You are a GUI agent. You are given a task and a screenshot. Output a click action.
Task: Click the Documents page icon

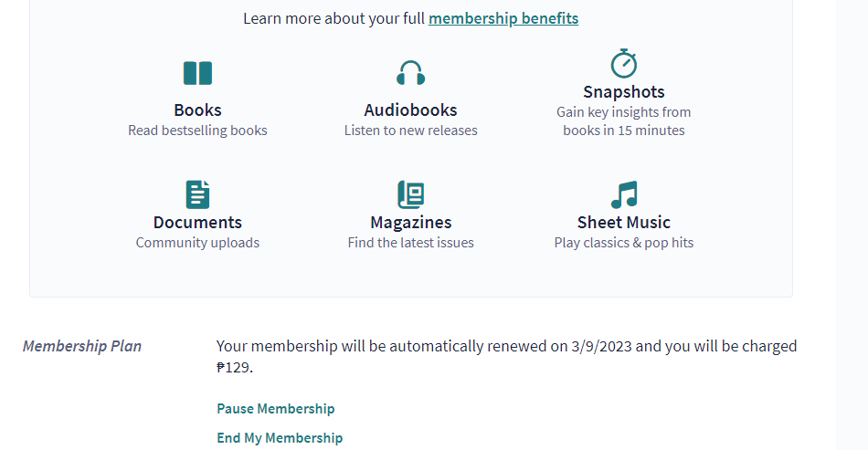pyautogui.click(x=197, y=194)
